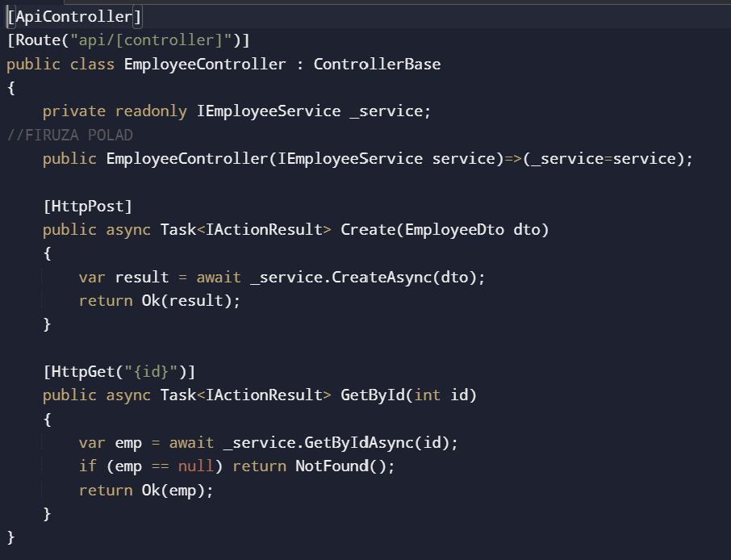Click the _service field name in declaration
Viewport: 731px width, 560px height.
[x=386, y=111]
